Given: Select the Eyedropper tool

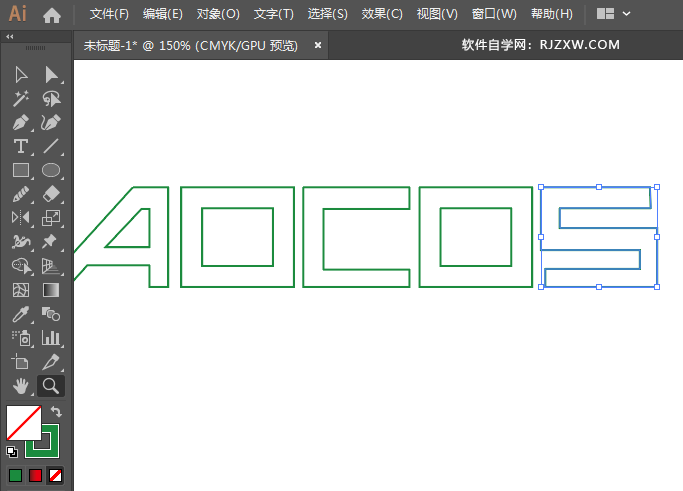Looking at the screenshot, I should (x=21, y=314).
